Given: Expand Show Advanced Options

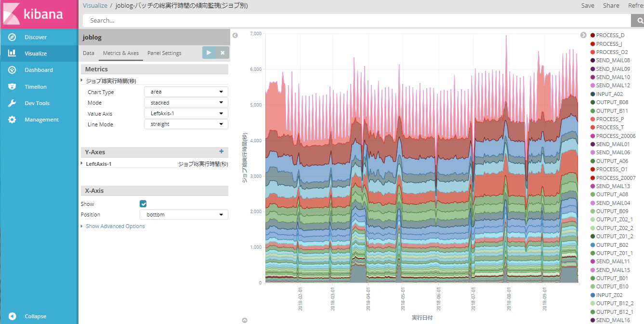Looking at the screenshot, I should (x=115, y=226).
